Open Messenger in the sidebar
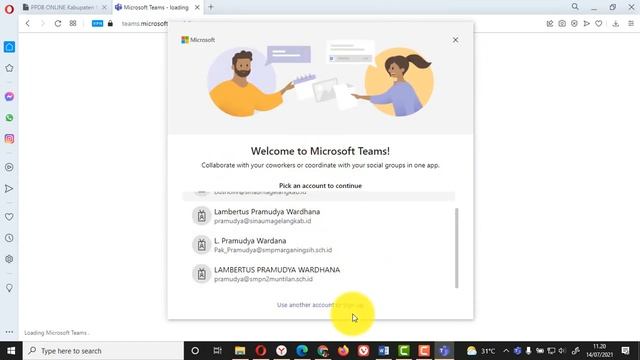Image resolution: width=640 pixels, height=360 pixels. tap(9, 97)
